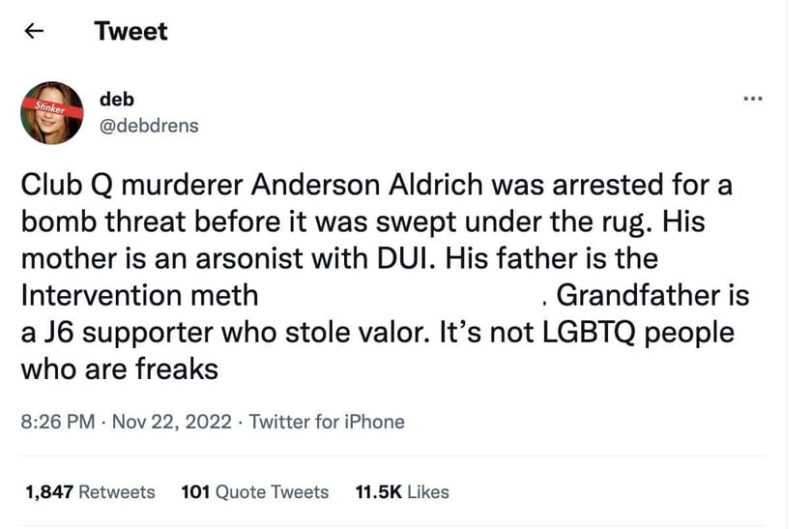
Task: View the 101 Quote Tweets
Action: 255,492
